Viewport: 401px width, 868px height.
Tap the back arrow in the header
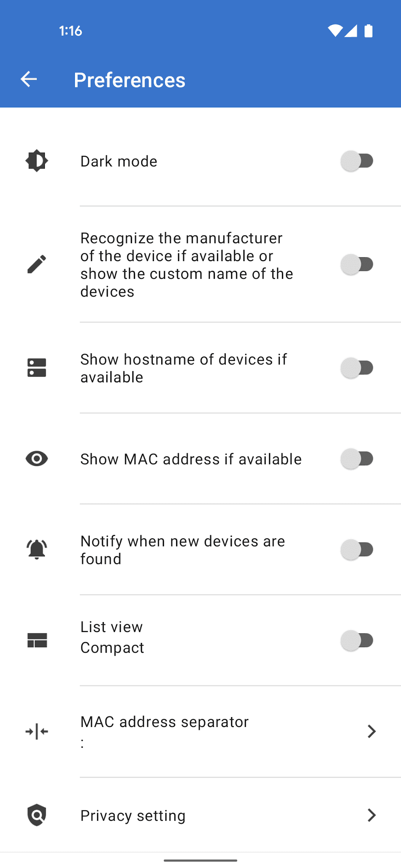click(29, 79)
